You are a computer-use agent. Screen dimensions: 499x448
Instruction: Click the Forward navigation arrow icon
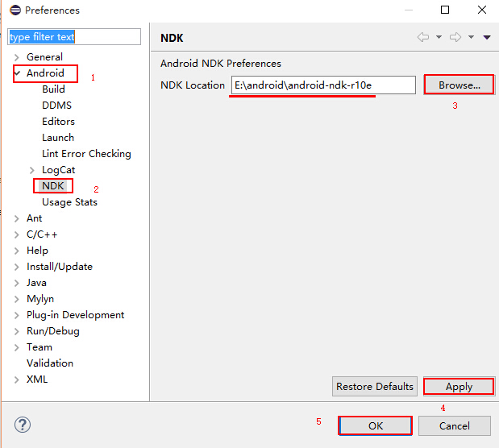point(455,37)
